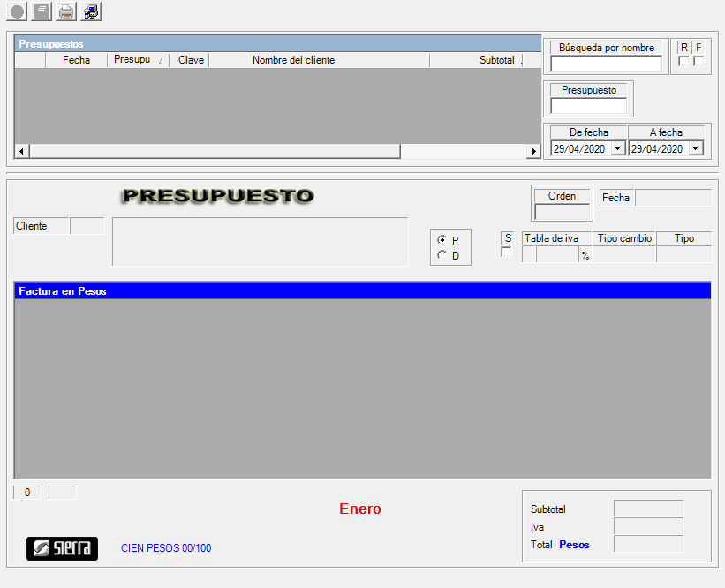Click the Sierra logo

coord(62,548)
